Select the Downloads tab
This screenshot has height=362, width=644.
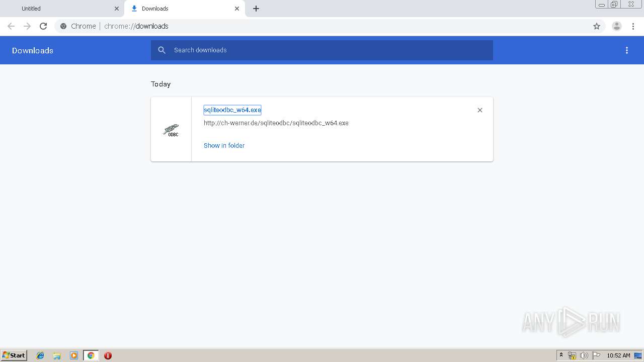pos(184,9)
